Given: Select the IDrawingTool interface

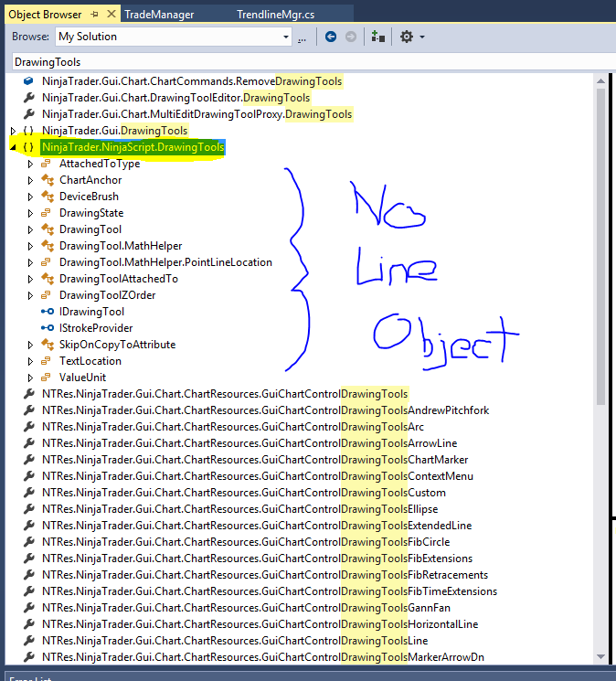Looking at the screenshot, I should pyautogui.click(x=91, y=312).
